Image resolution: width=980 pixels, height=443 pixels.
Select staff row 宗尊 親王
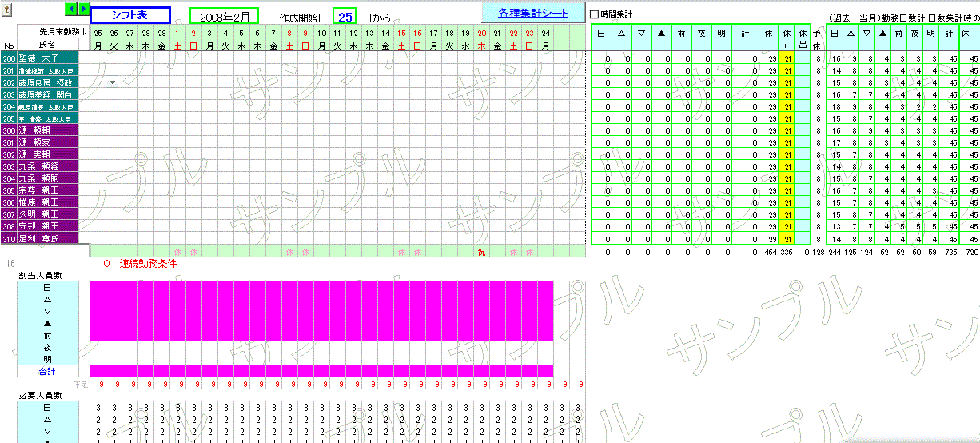pos(49,190)
